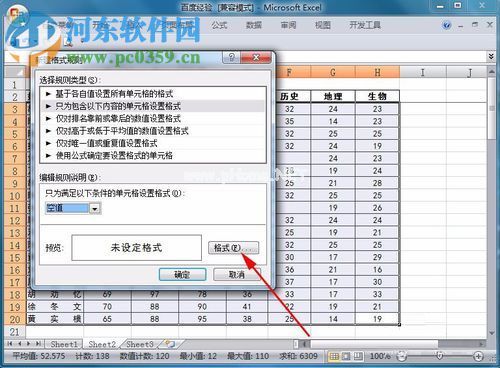The width and height of the screenshot is (500, 368).
Task: Click cell F17 showing 37
Action: coord(289,282)
